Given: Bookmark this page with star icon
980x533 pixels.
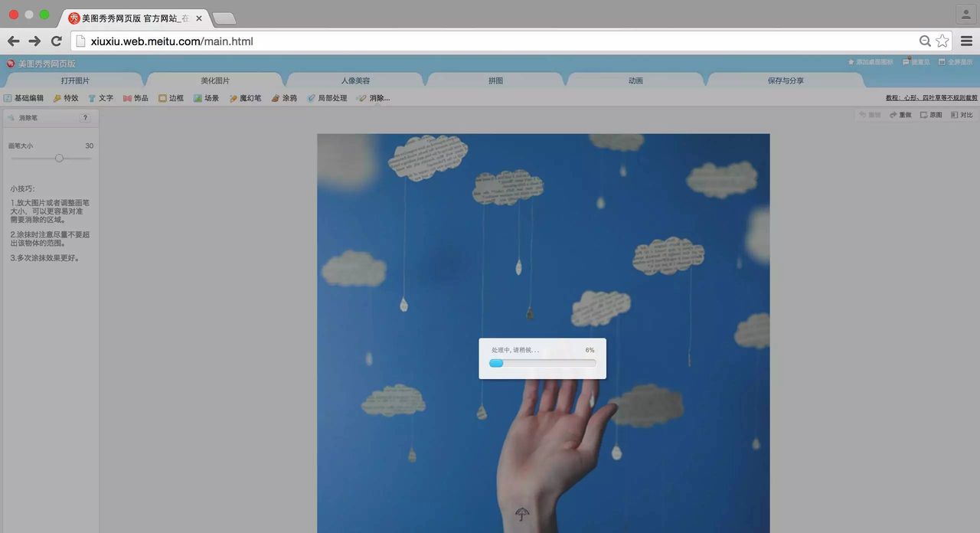Looking at the screenshot, I should pos(942,41).
